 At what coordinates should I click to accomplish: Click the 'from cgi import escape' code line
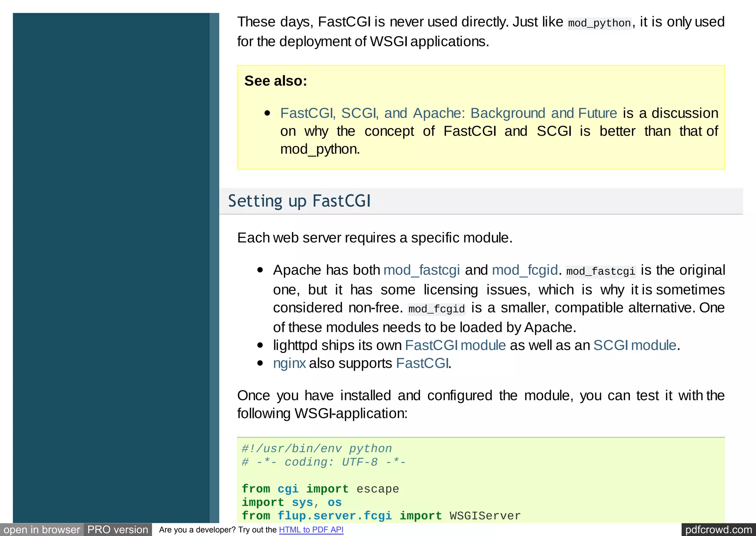[320, 489]
